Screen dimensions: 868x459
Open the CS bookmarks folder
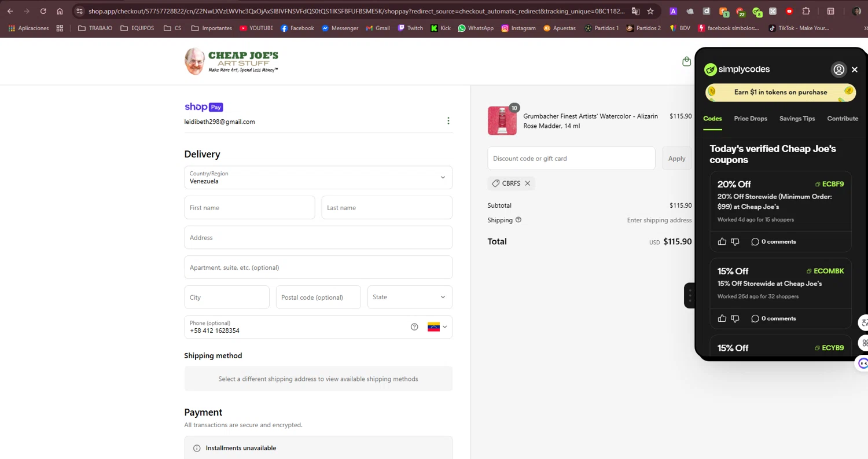172,28
